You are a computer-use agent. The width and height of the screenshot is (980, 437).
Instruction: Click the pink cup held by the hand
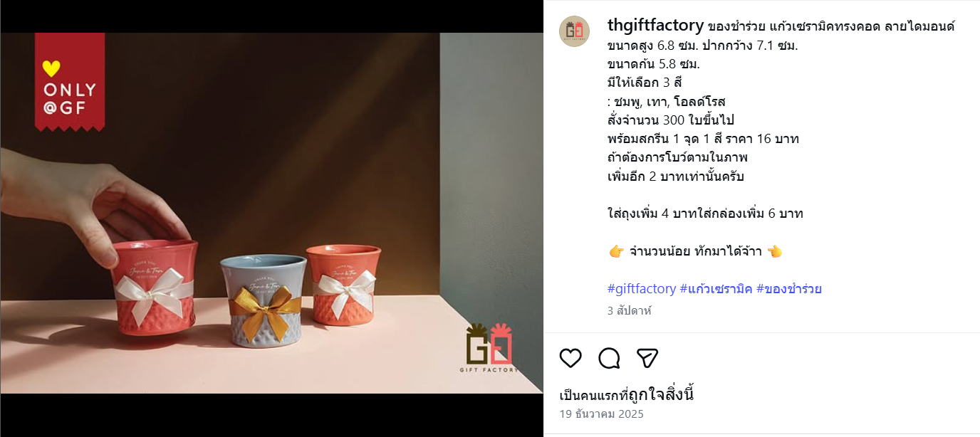click(x=155, y=288)
